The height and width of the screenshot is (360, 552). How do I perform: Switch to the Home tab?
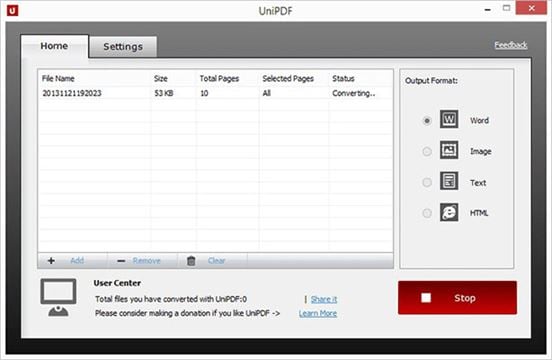coord(54,46)
